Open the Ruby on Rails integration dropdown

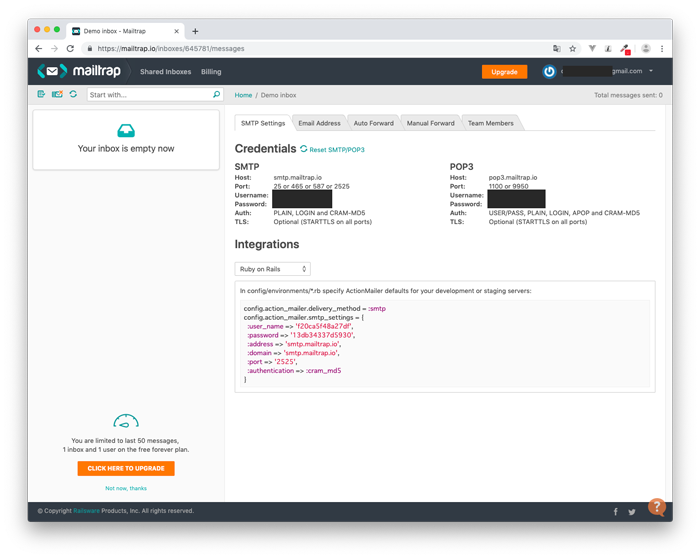(272, 269)
